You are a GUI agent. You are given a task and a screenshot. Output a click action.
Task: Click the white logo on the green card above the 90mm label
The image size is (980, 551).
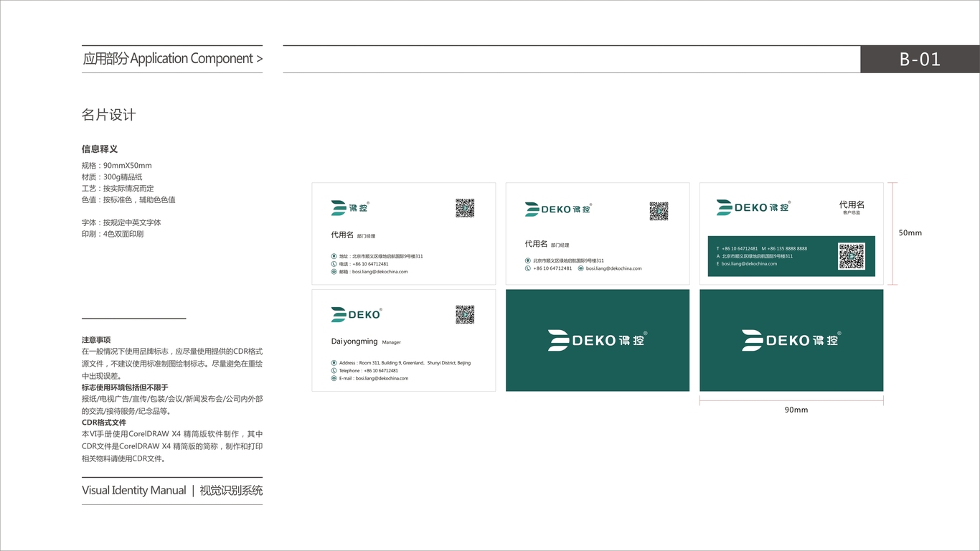(x=791, y=340)
